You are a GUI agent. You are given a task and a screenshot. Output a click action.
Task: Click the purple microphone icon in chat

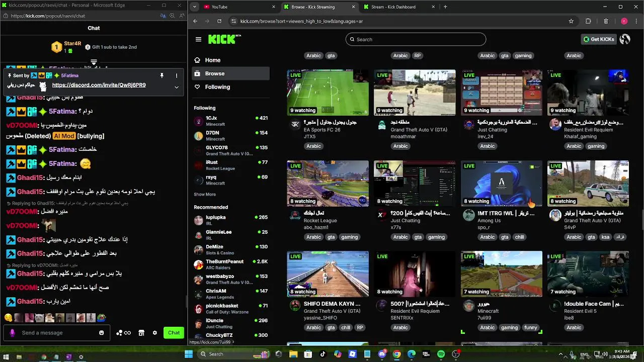click(x=13, y=333)
